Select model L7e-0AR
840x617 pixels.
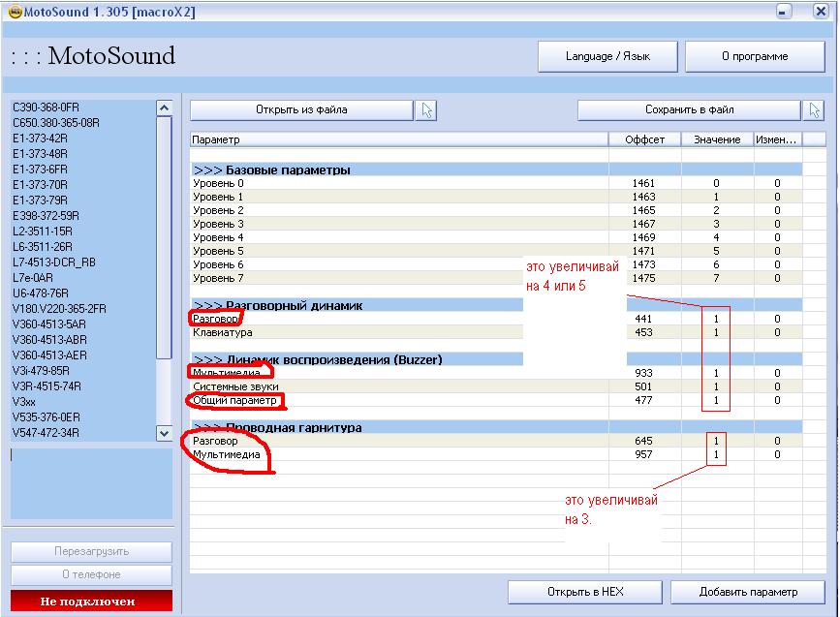(33, 278)
